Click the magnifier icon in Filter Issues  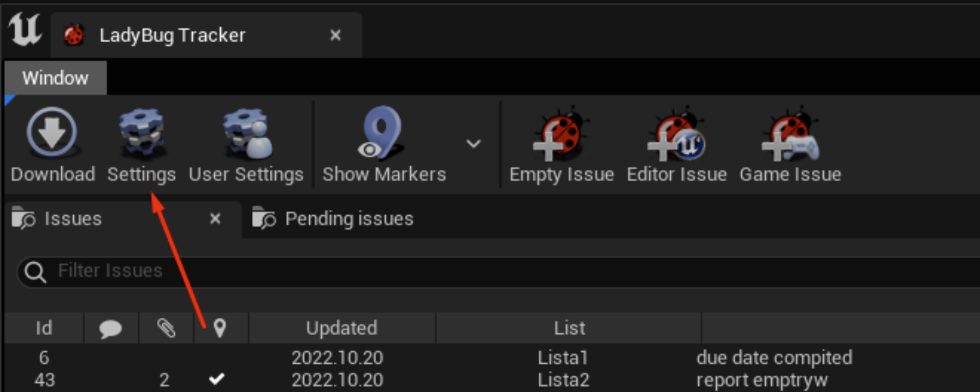coord(35,272)
